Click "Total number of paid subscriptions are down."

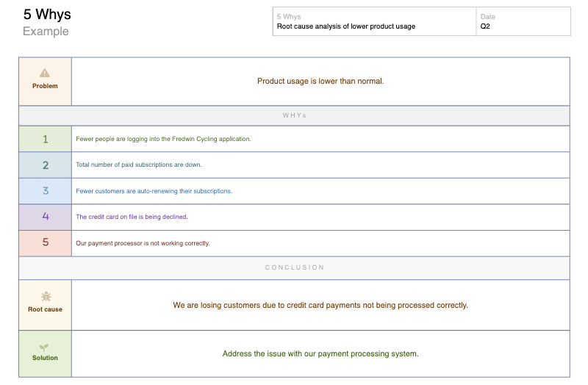tap(139, 165)
